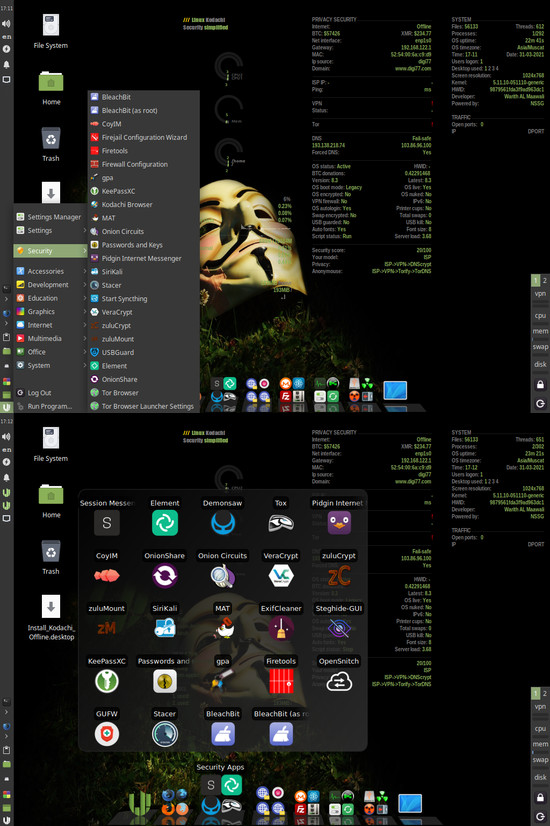Launch OpenSnitch from the apps grid
The height and width of the screenshot is (826, 550).
[x=339, y=682]
